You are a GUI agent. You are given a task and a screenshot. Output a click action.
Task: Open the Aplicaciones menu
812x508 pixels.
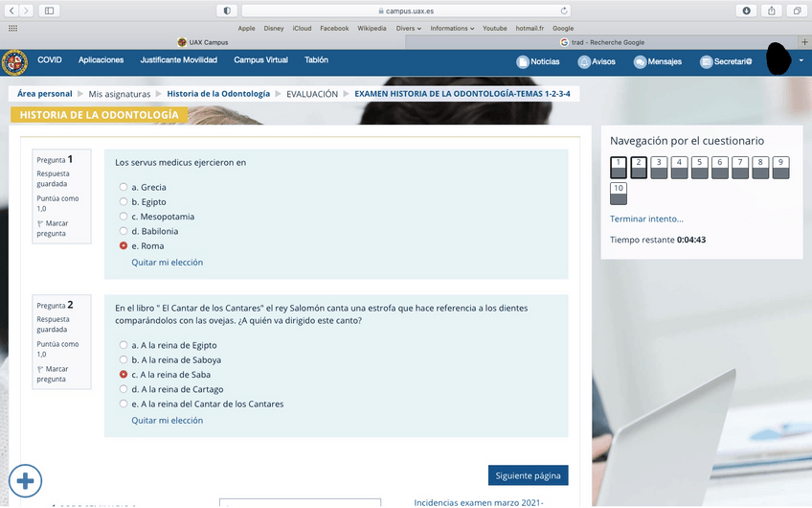pos(101,60)
